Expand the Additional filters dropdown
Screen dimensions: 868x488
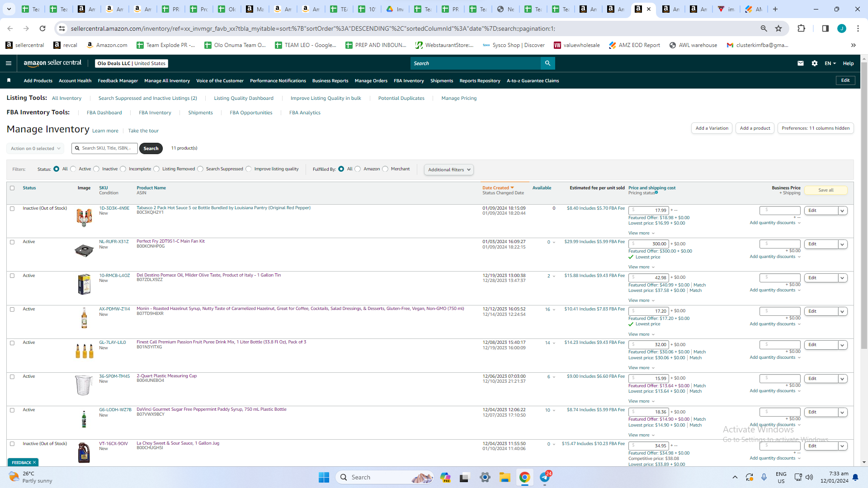coord(449,170)
